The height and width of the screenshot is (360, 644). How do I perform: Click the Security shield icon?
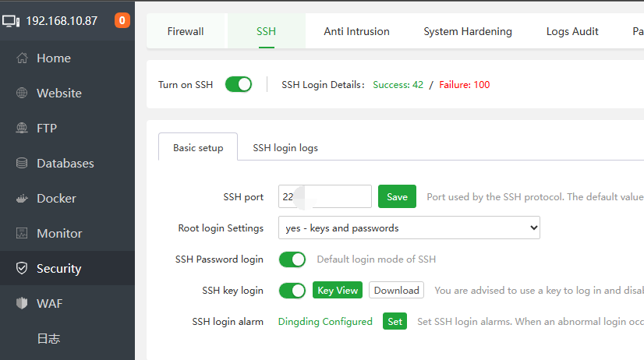coord(22,269)
